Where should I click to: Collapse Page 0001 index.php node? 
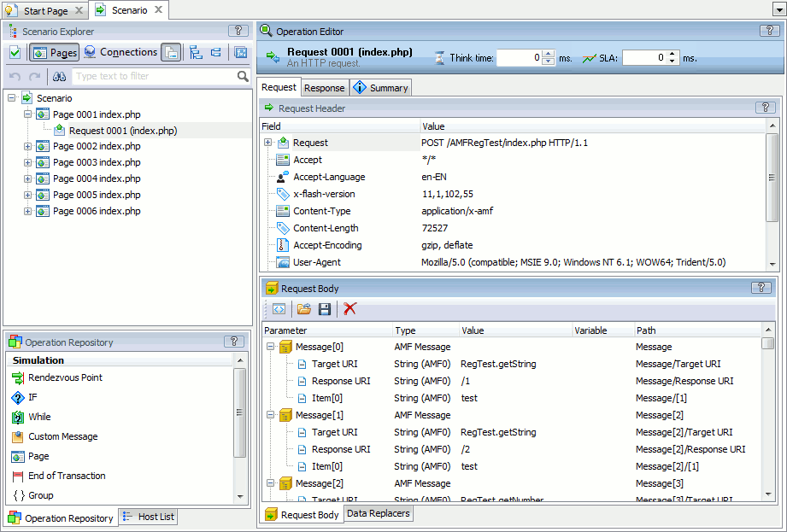(x=27, y=114)
